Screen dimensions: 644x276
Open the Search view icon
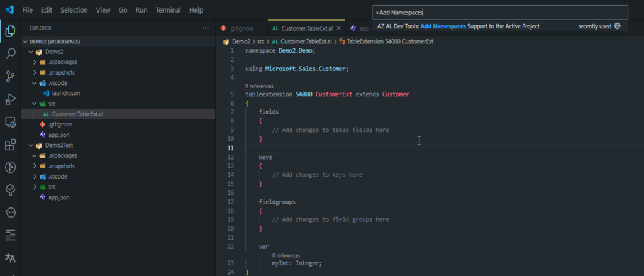(10, 53)
